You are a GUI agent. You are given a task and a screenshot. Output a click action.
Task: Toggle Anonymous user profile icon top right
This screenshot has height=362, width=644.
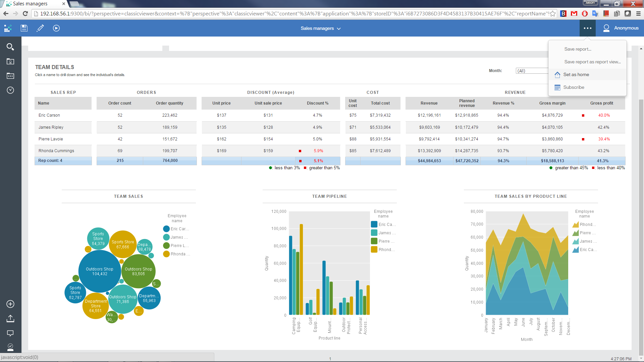pos(606,28)
